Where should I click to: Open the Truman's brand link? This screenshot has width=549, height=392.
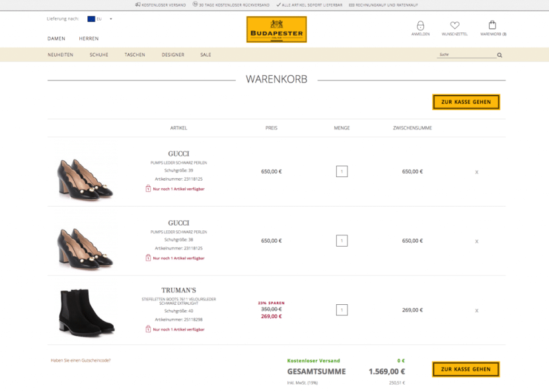(x=178, y=290)
